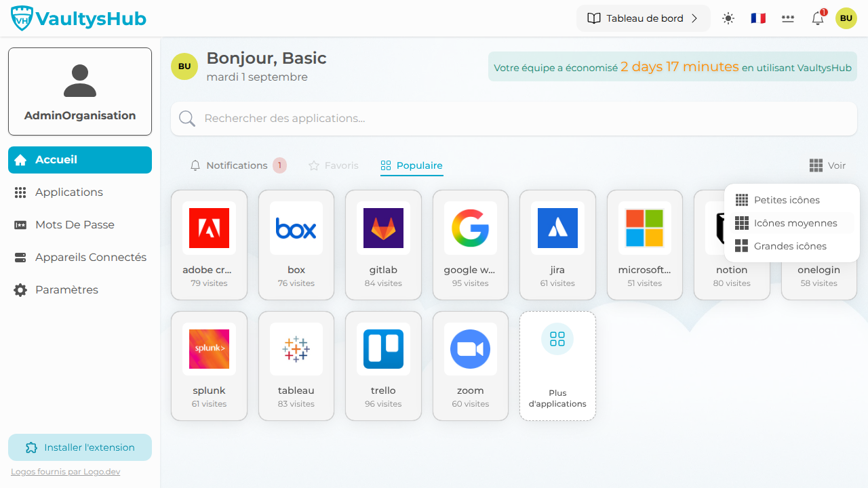
Task: Click the onelogin app label
Action: pyautogui.click(x=818, y=270)
